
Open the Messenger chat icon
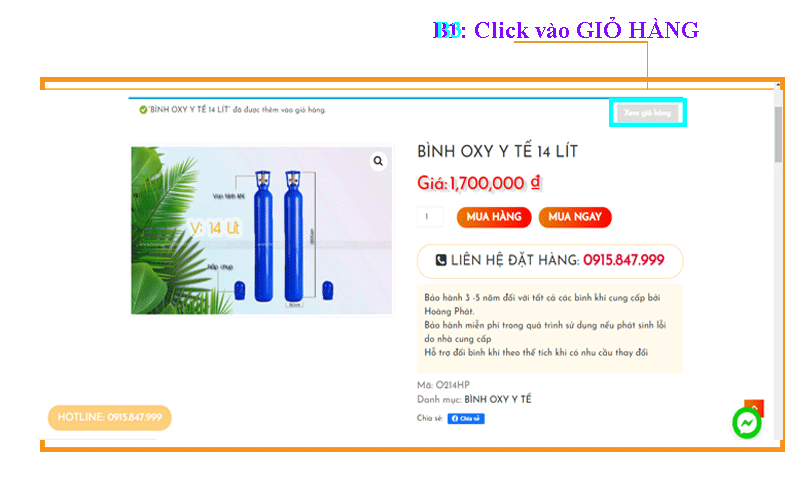pyautogui.click(x=747, y=423)
